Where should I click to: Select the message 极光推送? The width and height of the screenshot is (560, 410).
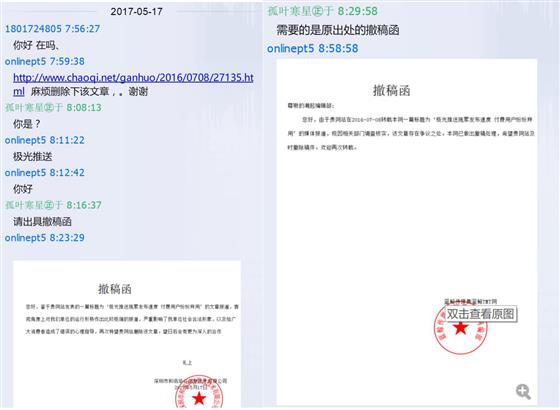pyautogui.click(x=32, y=156)
